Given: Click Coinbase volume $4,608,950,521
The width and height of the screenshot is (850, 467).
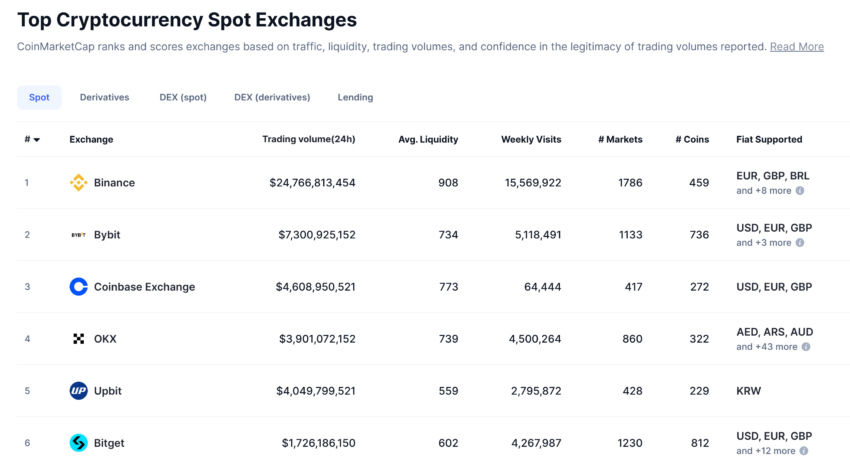Looking at the screenshot, I should tap(315, 287).
